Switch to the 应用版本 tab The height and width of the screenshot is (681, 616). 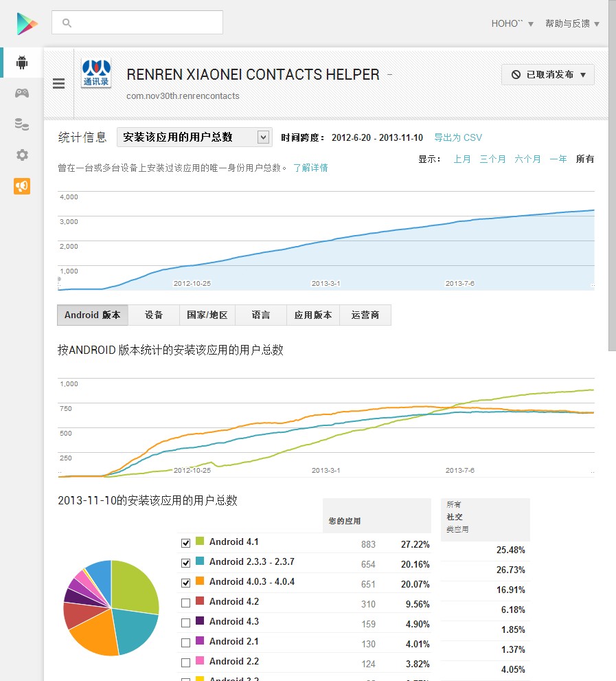tap(313, 315)
